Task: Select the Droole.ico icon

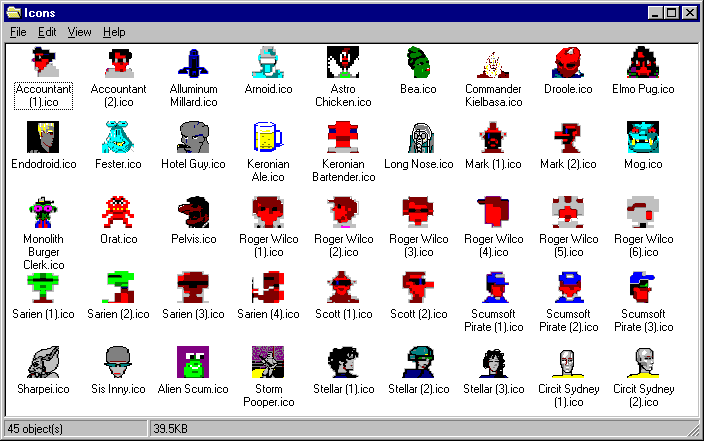Action: click(x=568, y=62)
